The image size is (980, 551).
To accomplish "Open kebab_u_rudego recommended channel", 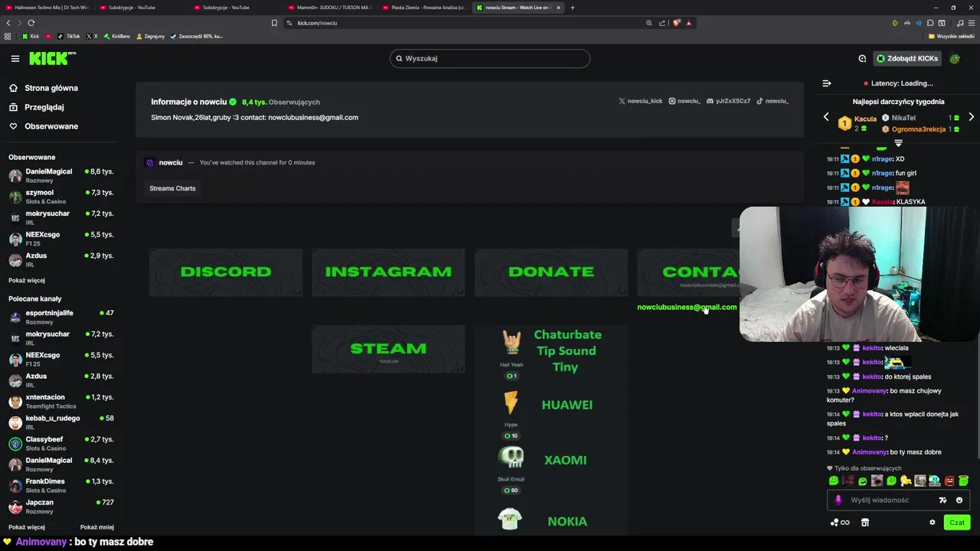I will coord(61,422).
